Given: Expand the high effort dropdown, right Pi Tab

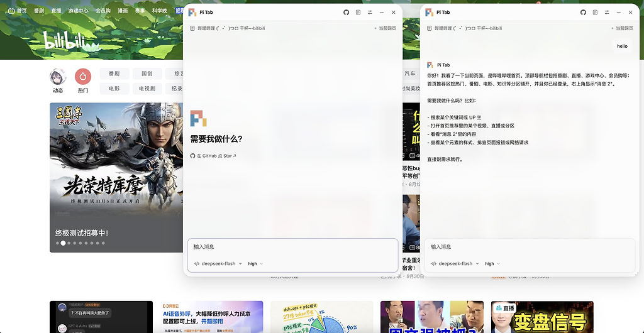Looking at the screenshot, I should 492,264.
